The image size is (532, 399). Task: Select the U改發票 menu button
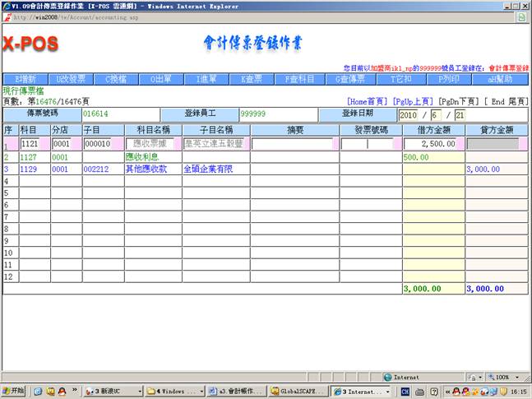click(71, 80)
